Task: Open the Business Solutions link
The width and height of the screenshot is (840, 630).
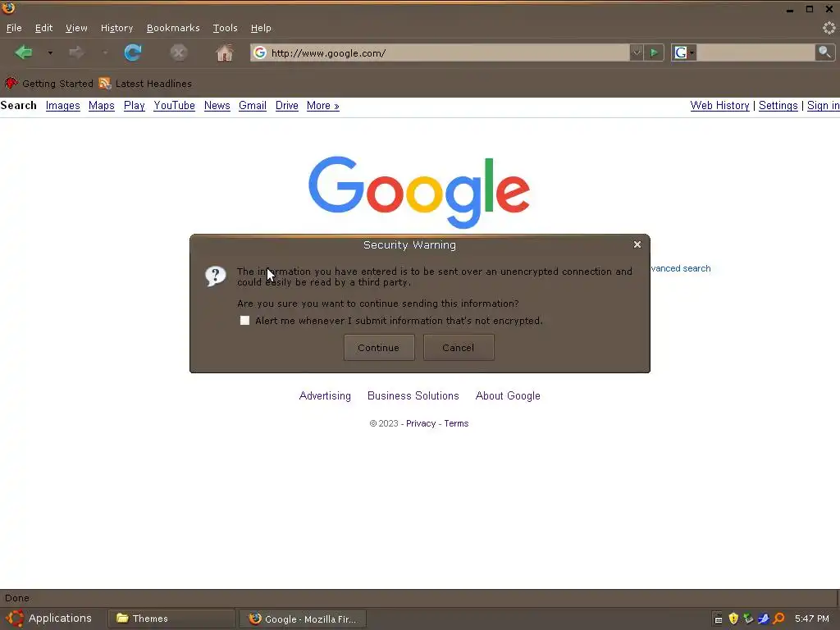Action: click(x=413, y=396)
